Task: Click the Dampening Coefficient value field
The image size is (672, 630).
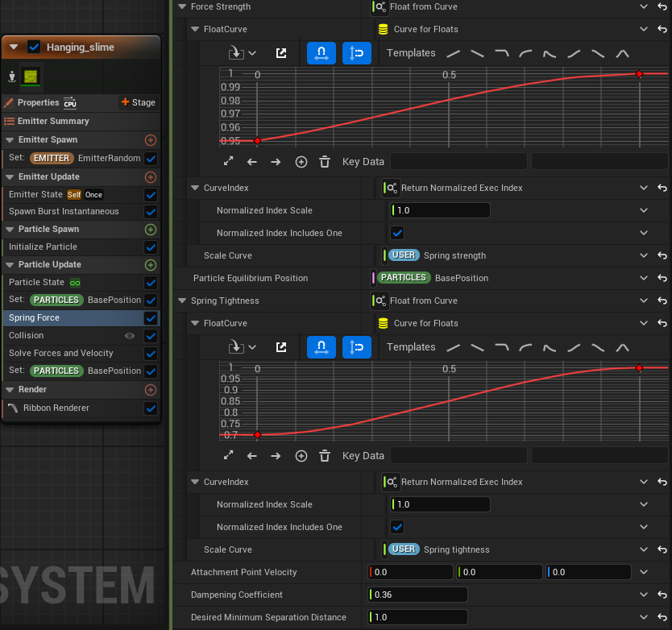Action: (418, 595)
